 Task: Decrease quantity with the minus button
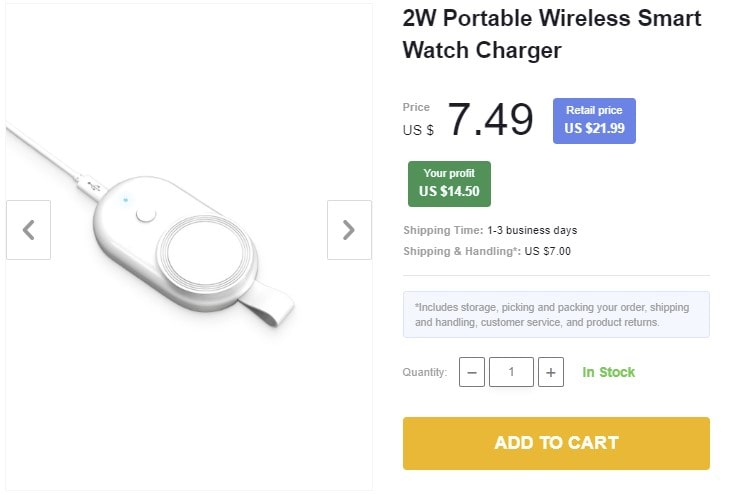[472, 372]
